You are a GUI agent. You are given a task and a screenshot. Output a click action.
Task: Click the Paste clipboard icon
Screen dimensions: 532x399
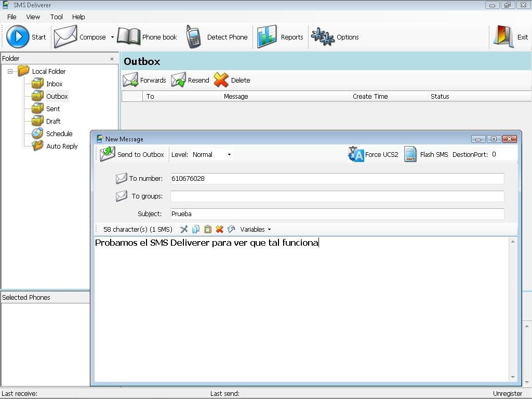pyautogui.click(x=208, y=229)
